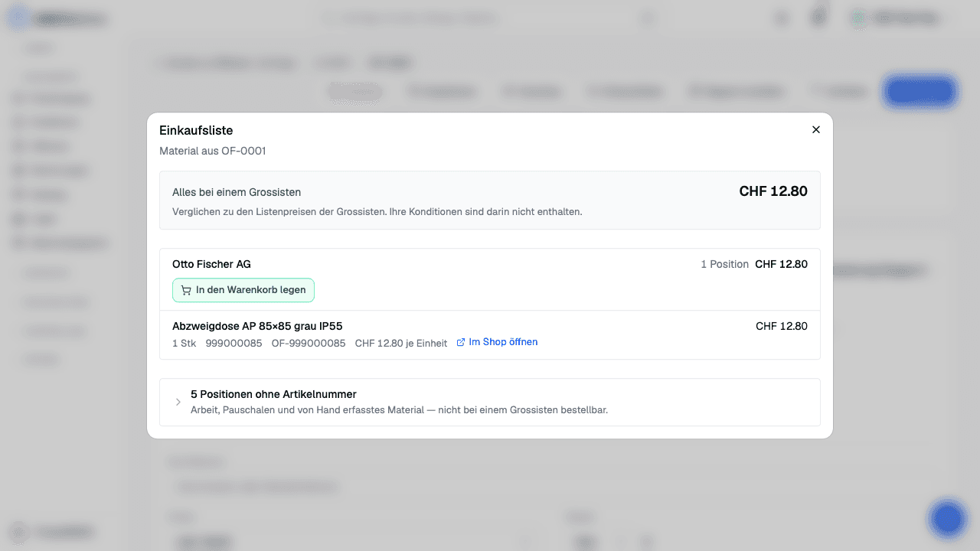980x551 pixels.
Task: Click the Material aus OF-0001 subtitle
Action: (x=213, y=151)
